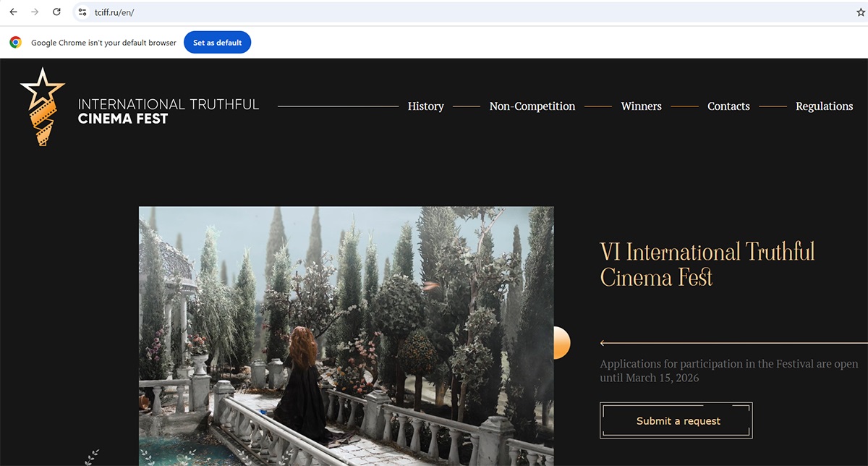Navigate to Contacts

pos(728,106)
